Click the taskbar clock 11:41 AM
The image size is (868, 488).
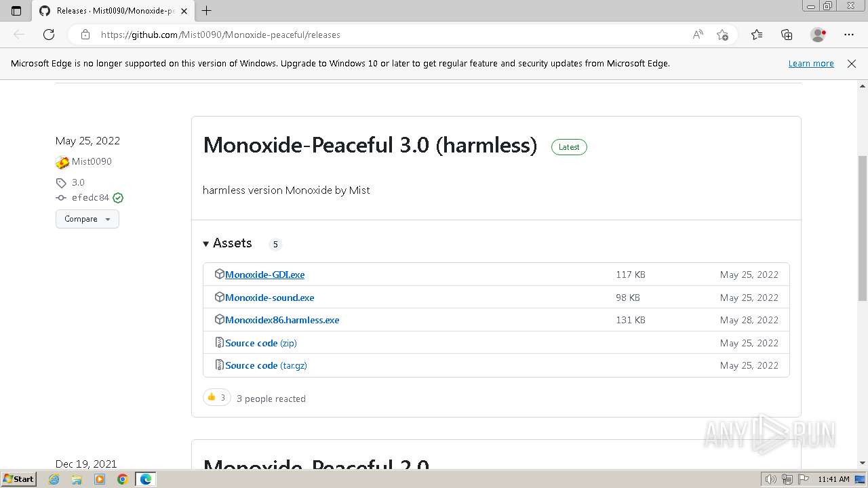pos(833,479)
